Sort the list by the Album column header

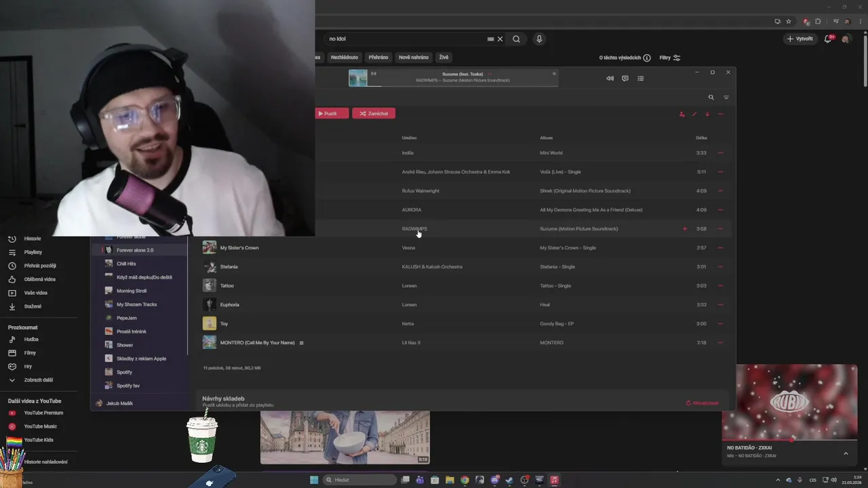tap(546, 138)
